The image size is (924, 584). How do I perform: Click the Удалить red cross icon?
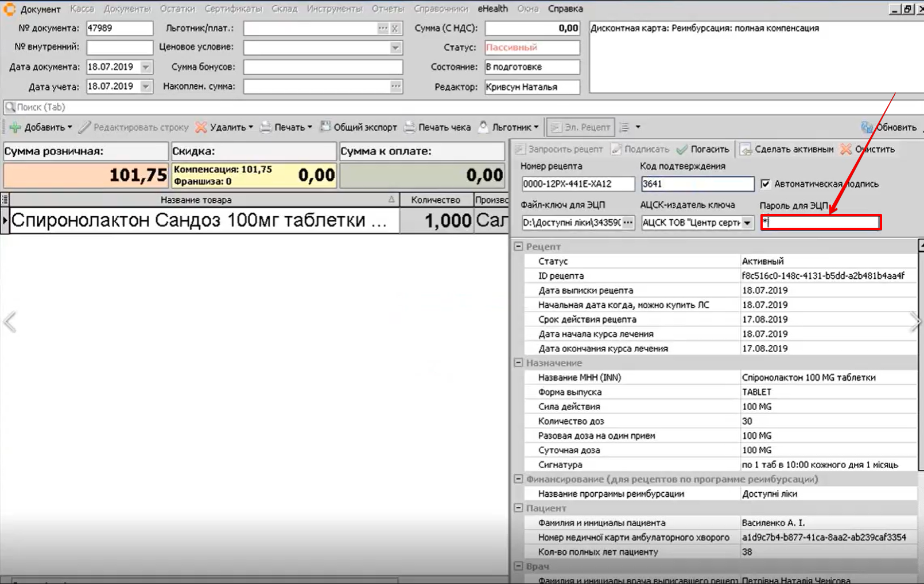201,127
